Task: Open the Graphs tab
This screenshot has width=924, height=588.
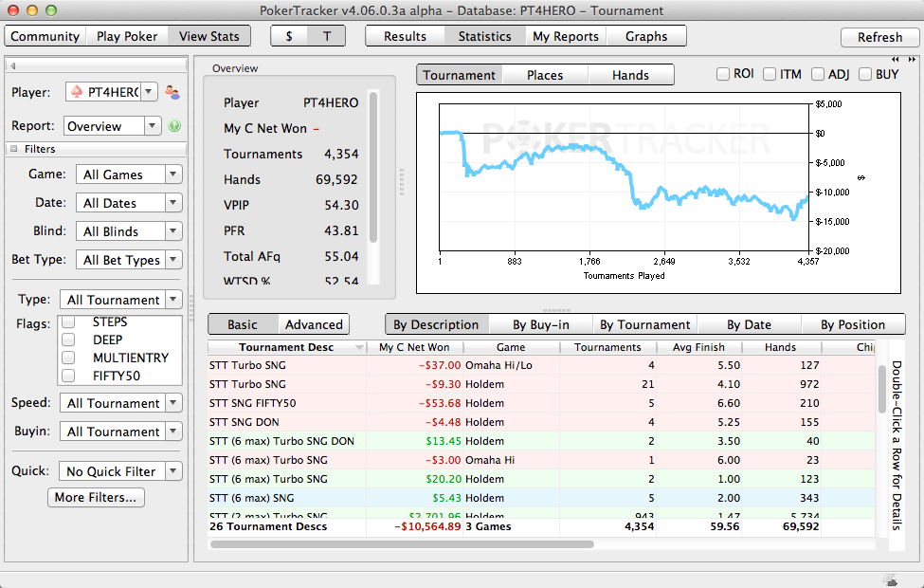Action: tap(646, 36)
